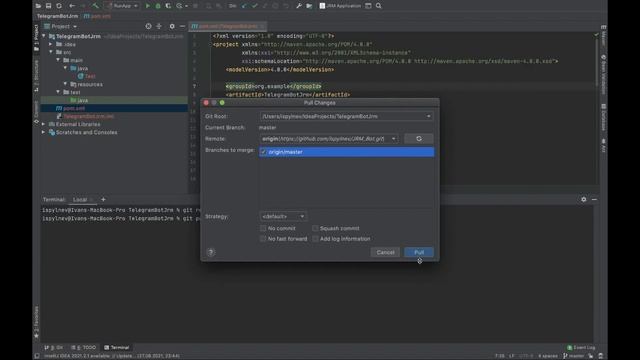
Task: Click the collapse all icon in Project panel
Action: [159, 26]
